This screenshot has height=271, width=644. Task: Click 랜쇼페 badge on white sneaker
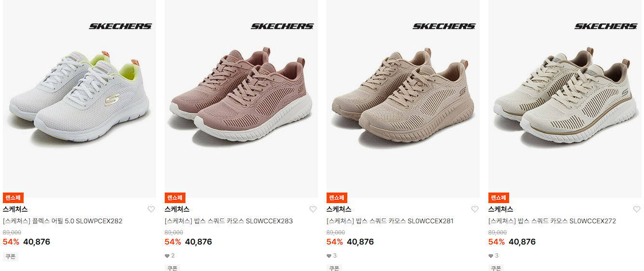pyautogui.click(x=13, y=197)
